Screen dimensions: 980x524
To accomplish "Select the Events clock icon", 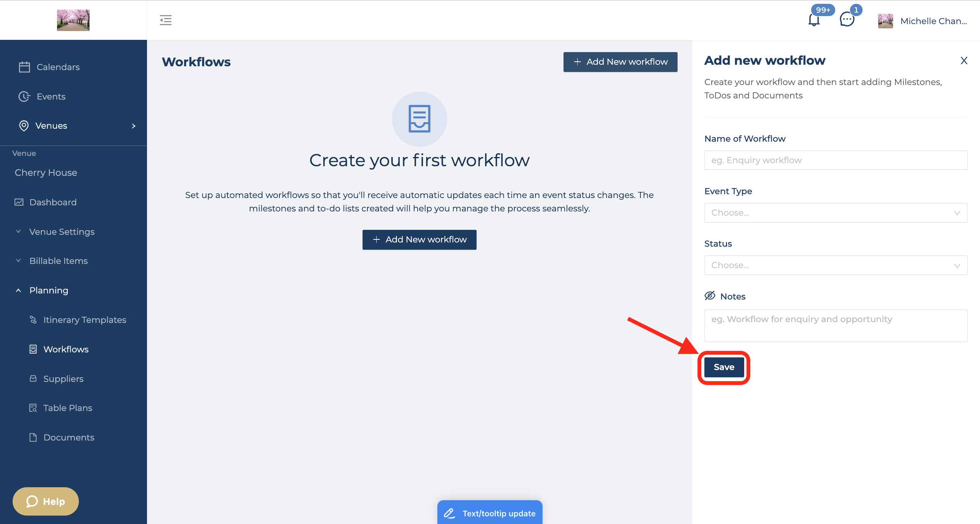I will pyautogui.click(x=24, y=97).
